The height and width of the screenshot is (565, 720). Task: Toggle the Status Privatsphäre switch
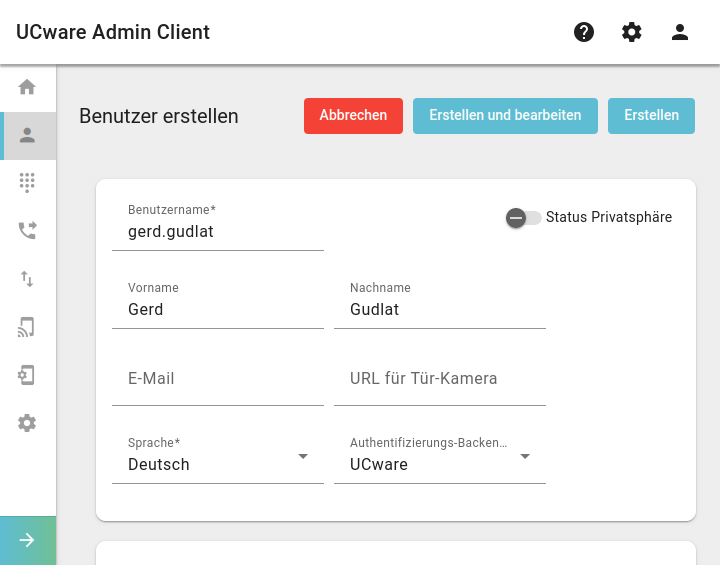coord(523,218)
